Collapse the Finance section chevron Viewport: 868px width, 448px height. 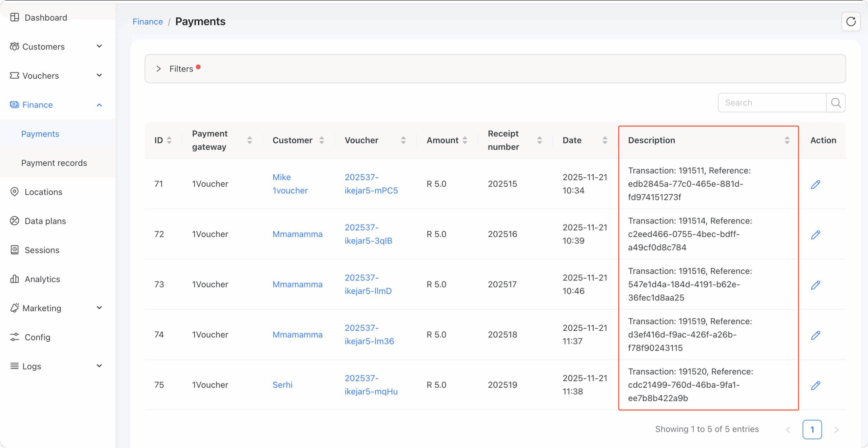point(99,104)
